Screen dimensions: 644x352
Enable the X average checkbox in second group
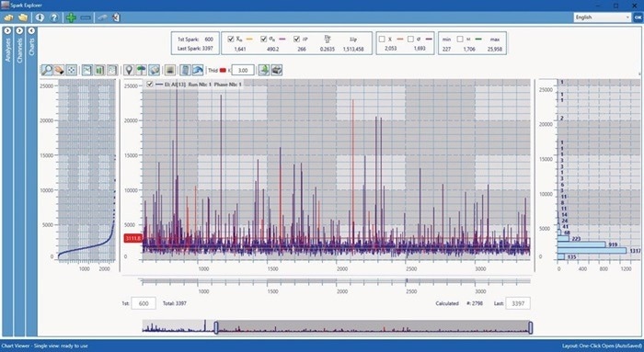[x=382, y=39]
